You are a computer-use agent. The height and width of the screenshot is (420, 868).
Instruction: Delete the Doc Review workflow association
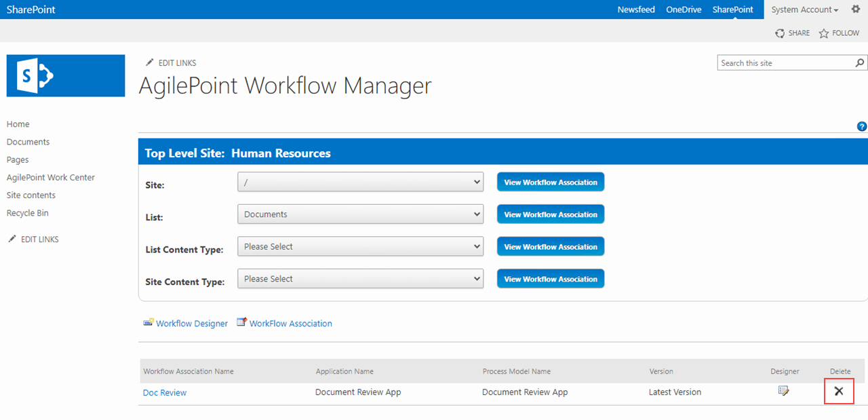[x=839, y=391]
